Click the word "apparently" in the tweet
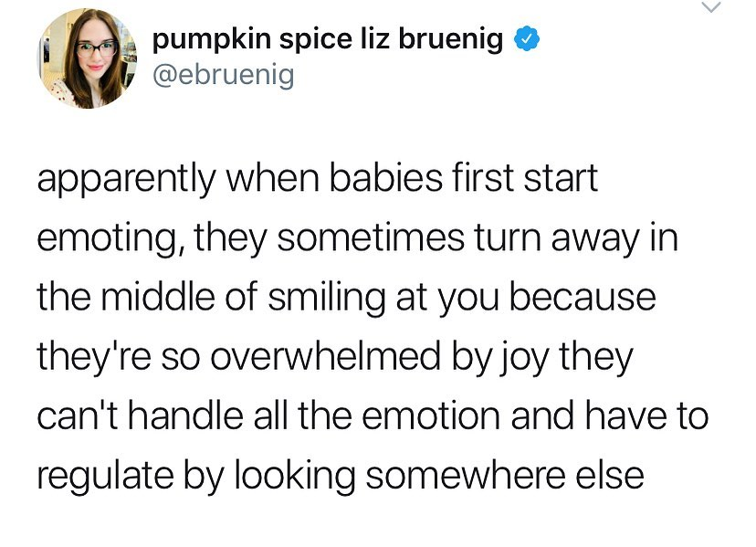Viewport: 756px width, 547px height. [x=128, y=179]
